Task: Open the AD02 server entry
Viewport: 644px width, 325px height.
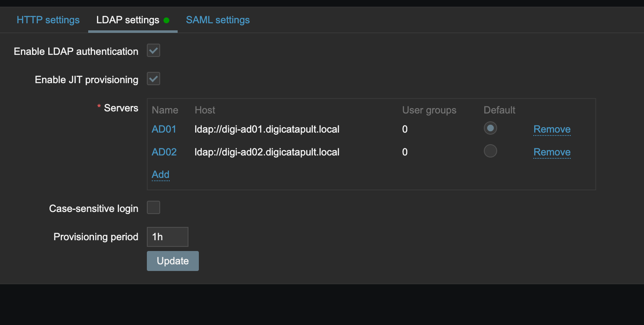Action: point(164,152)
